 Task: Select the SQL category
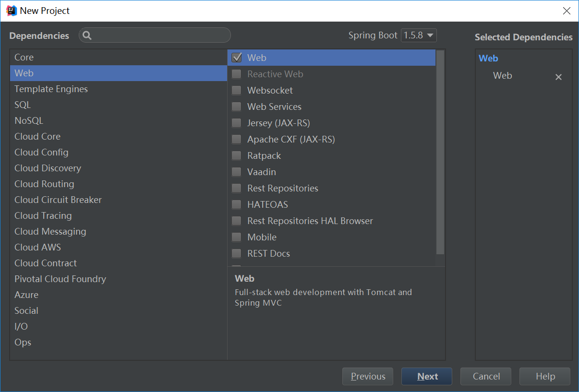pos(118,105)
